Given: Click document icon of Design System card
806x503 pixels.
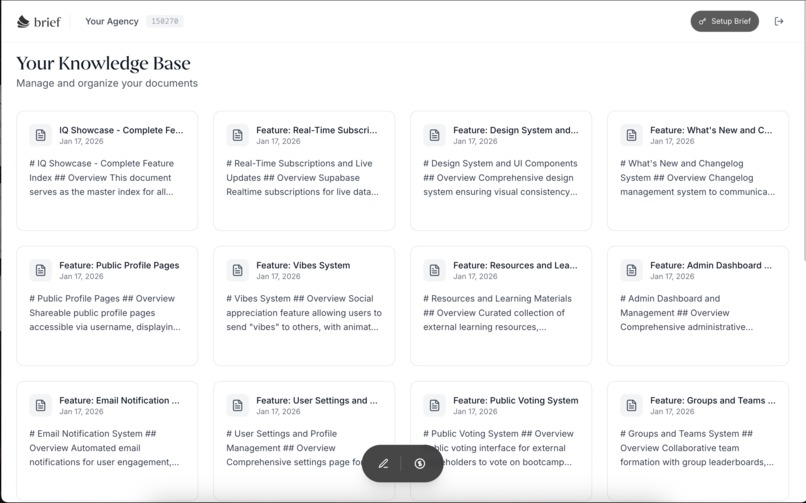Looking at the screenshot, I should [434, 135].
